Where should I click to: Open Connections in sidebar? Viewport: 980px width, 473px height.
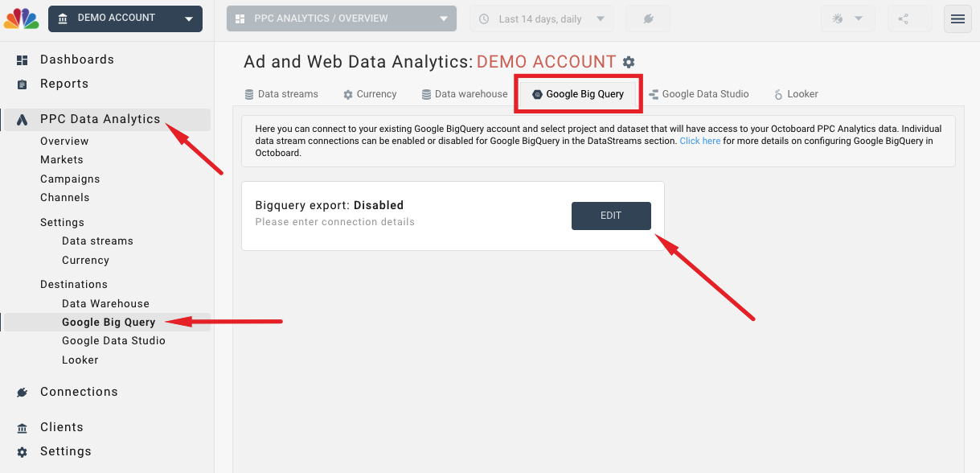point(79,392)
